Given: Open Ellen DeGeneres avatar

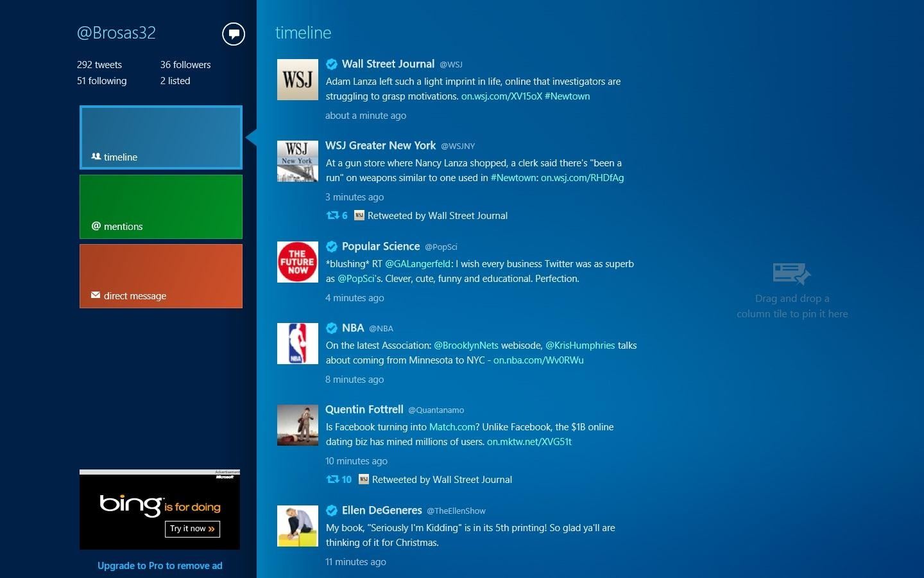Looking at the screenshot, I should pyautogui.click(x=298, y=526).
